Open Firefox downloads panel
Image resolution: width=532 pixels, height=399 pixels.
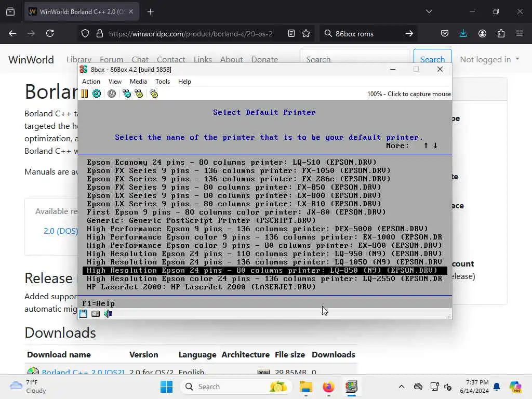coord(463,34)
